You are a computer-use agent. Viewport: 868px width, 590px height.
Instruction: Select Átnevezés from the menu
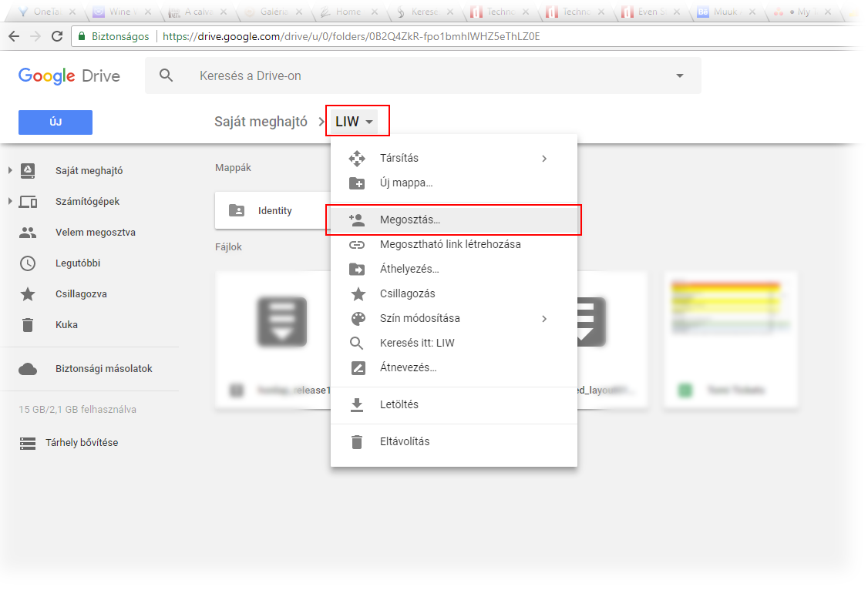click(408, 368)
